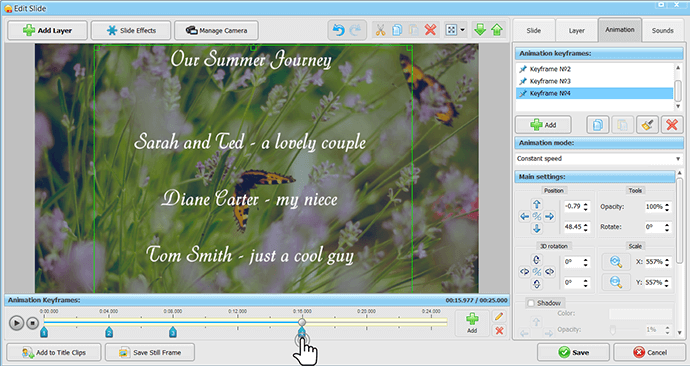Nudge position down with the down arrow
Viewport: 690px width, 366px height.
tap(537, 228)
